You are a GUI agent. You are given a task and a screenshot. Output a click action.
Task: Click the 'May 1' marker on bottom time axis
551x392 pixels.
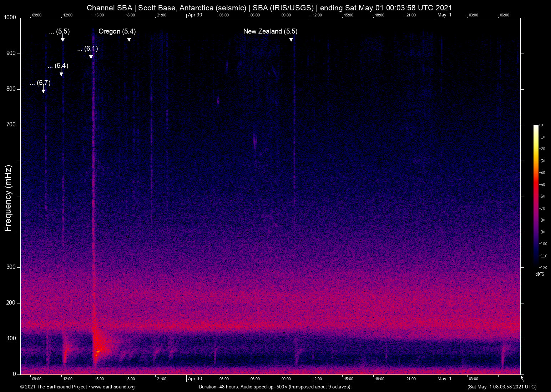click(444, 379)
